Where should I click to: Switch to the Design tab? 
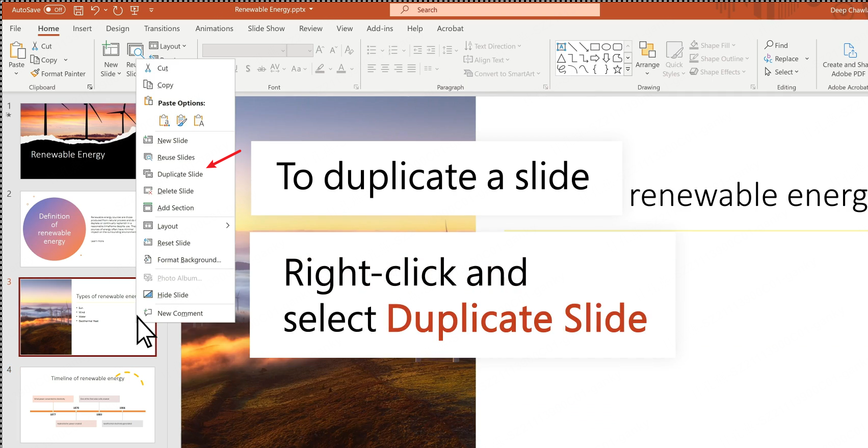point(118,29)
